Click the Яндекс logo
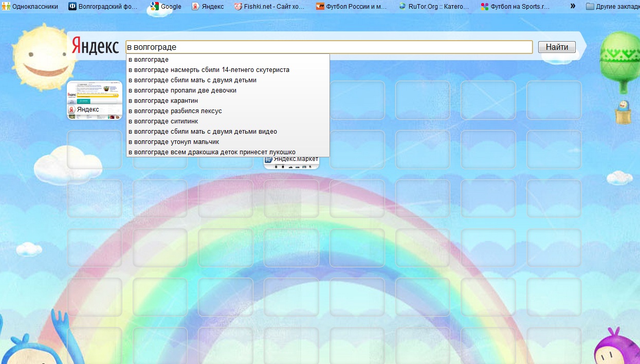Image resolution: width=640 pixels, height=364 pixels. [95, 46]
